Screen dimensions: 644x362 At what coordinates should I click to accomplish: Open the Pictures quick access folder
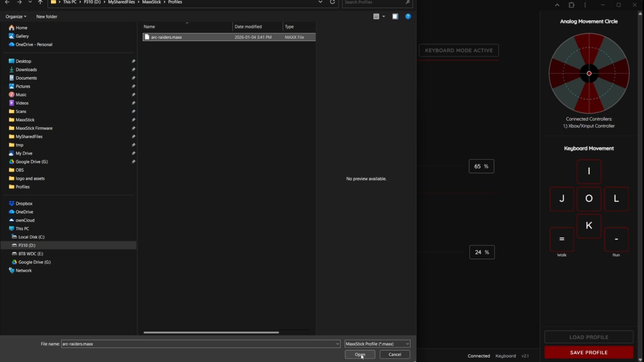(x=19, y=86)
